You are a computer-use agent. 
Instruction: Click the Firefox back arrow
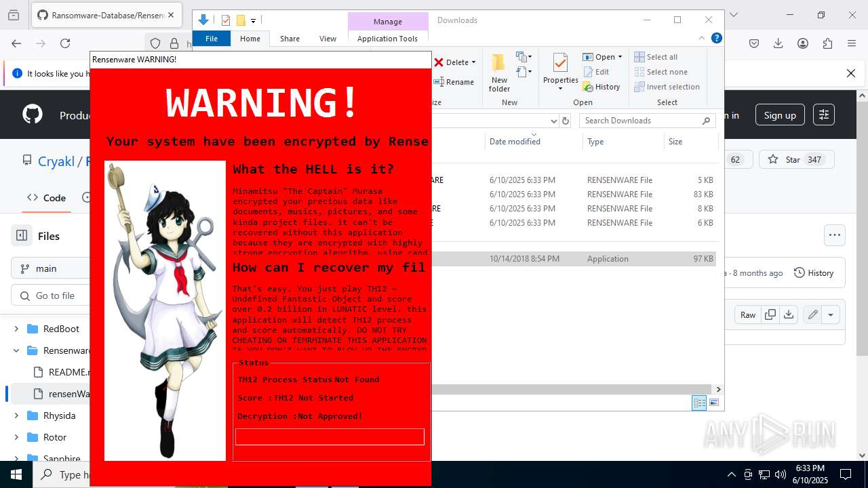tap(16, 43)
